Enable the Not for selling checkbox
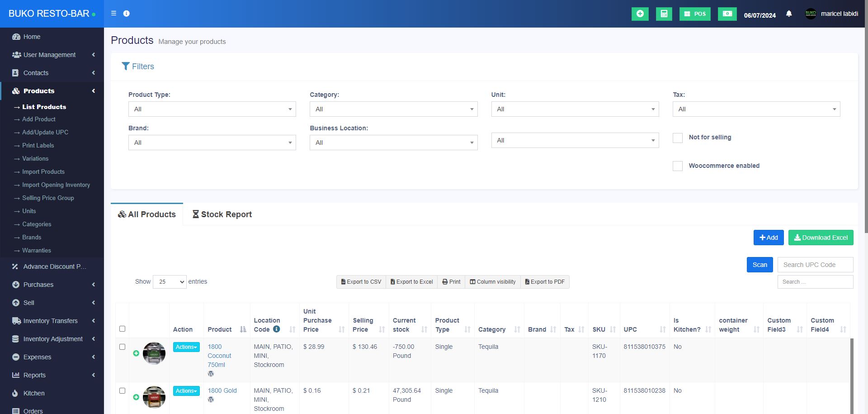The image size is (868, 414). click(678, 138)
